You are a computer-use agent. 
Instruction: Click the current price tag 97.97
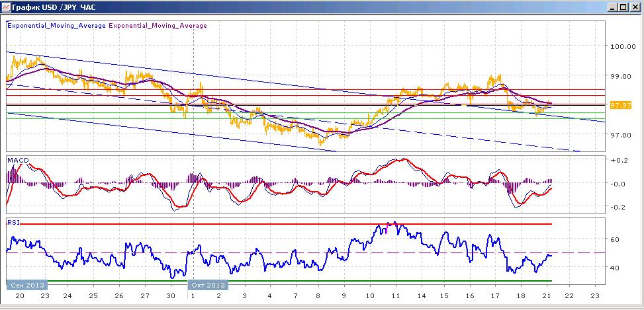coord(621,105)
